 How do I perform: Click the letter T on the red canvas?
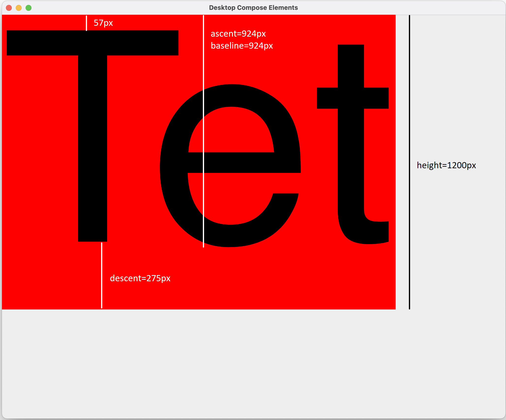pos(92,147)
